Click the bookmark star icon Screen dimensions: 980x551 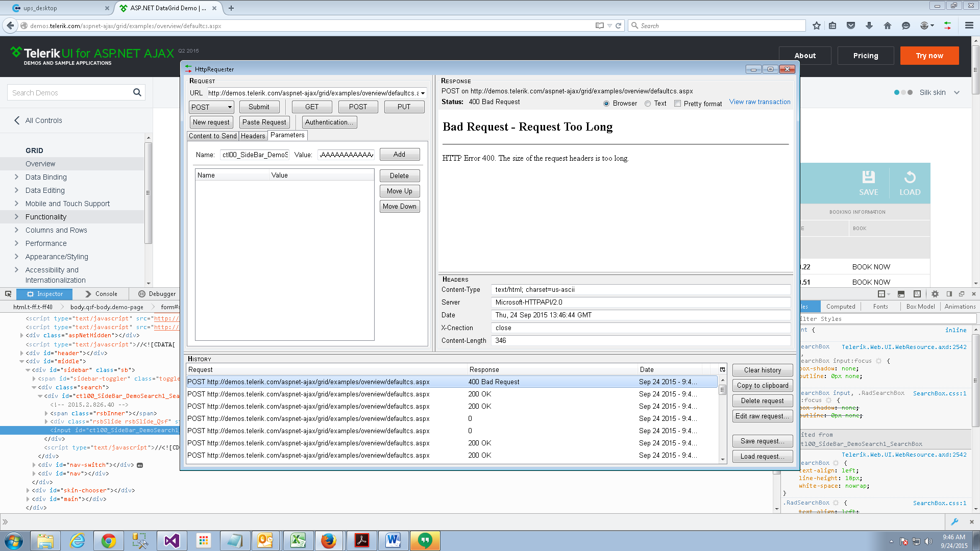point(817,26)
